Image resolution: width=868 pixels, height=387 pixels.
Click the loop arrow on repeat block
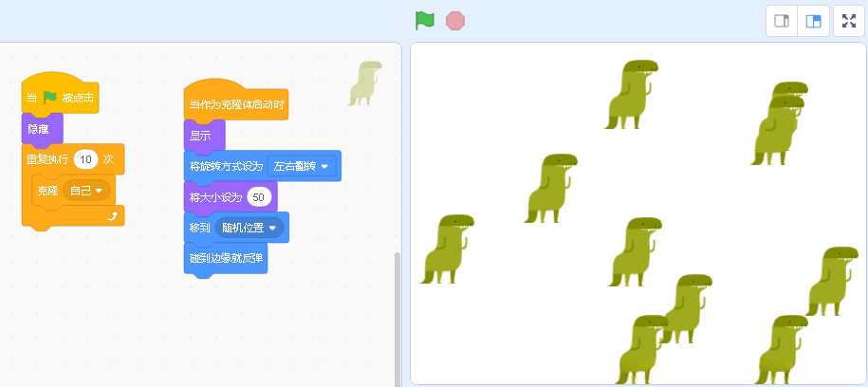tap(112, 217)
